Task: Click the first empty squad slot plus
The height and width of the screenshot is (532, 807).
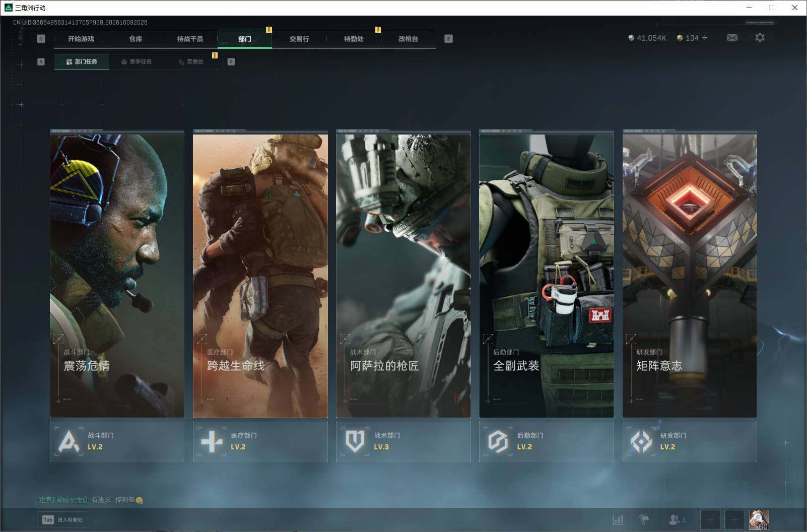Action: coord(710,520)
